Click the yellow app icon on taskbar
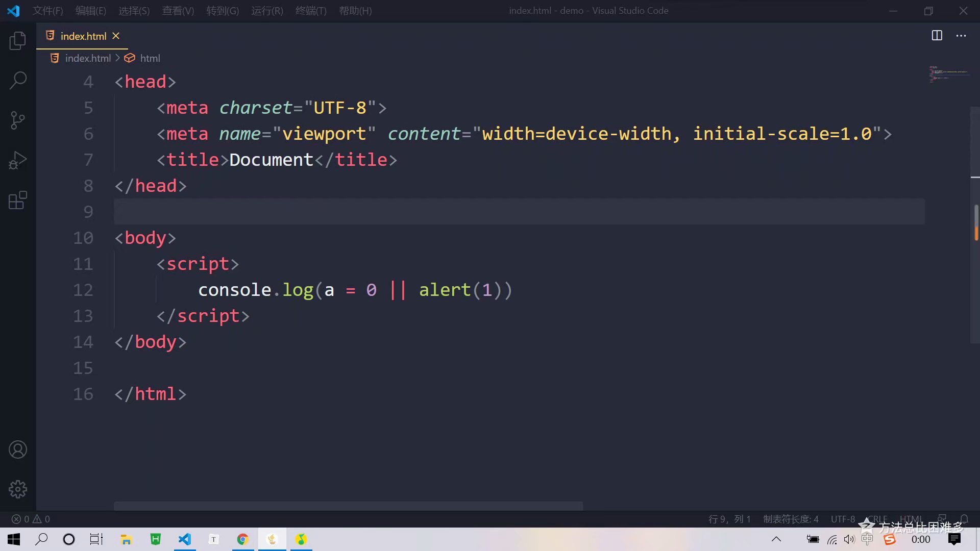The image size is (980, 551). pyautogui.click(x=272, y=539)
